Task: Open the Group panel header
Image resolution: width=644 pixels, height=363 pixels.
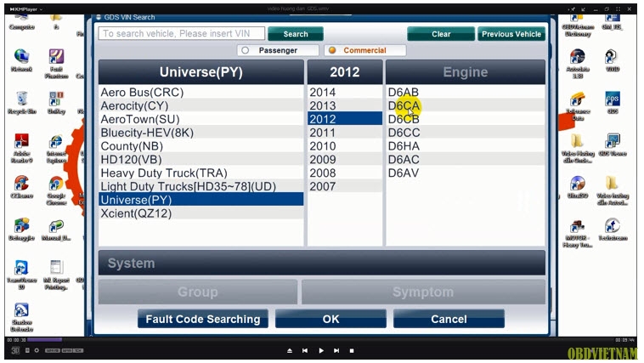Action: click(198, 292)
